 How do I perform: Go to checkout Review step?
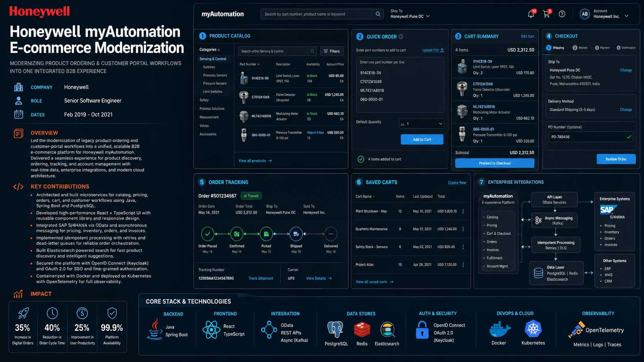click(x=580, y=48)
